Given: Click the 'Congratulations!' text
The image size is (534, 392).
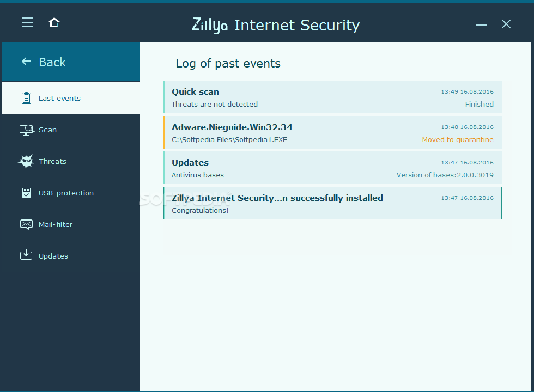Looking at the screenshot, I should pyautogui.click(x=200, y=211).
